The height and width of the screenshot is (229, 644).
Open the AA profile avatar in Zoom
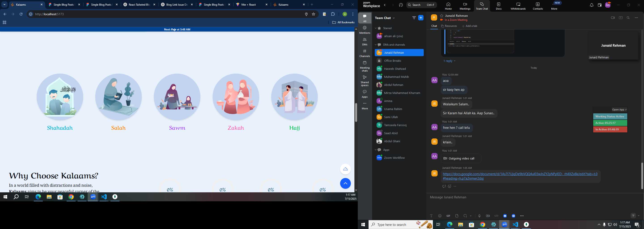click(x=608, y=5)
